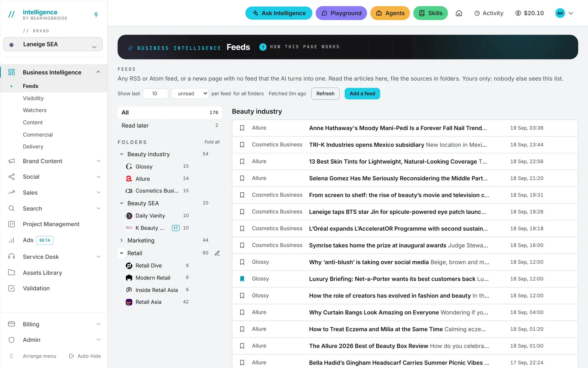Pin the sidebar with the pin icon
Screen dimensions: 588x368
(96, 15)
